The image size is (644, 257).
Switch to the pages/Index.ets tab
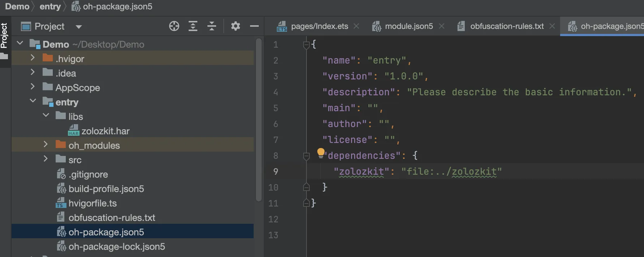(319, 26)
